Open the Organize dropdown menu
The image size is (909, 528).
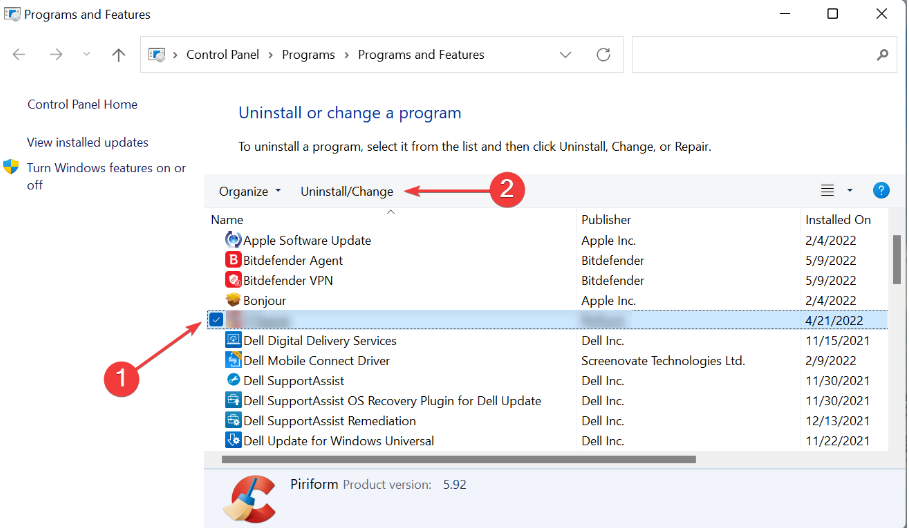pyautogui.click(x=249, y=191)
